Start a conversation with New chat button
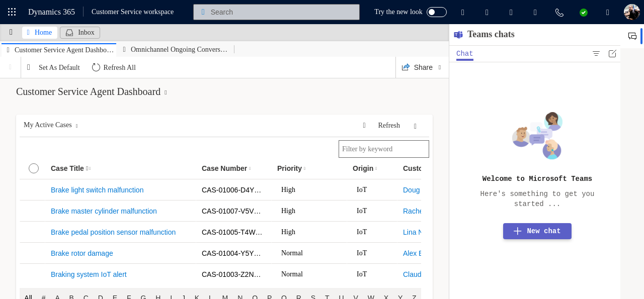Screen dimensions: 644x299 (x=537, y=231)
